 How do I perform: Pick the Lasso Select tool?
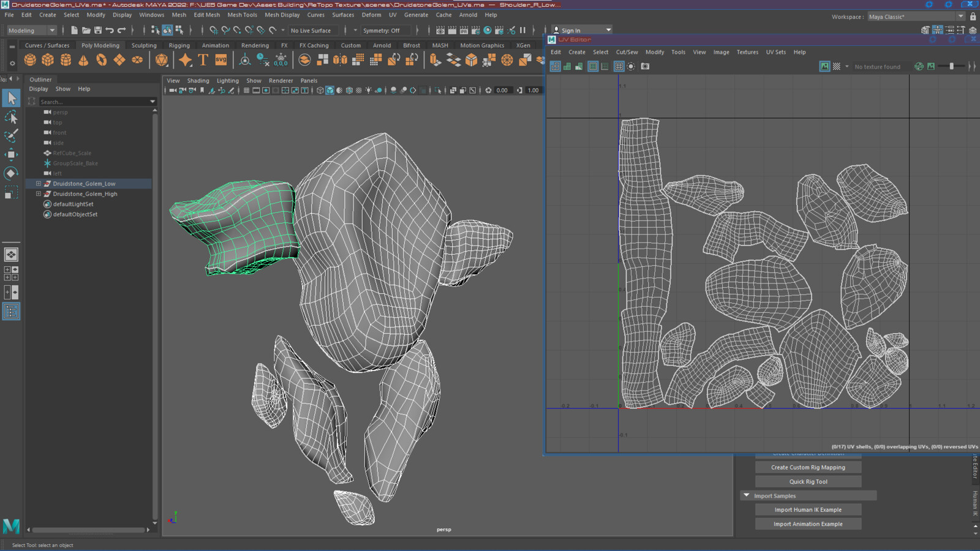point(11,117)
